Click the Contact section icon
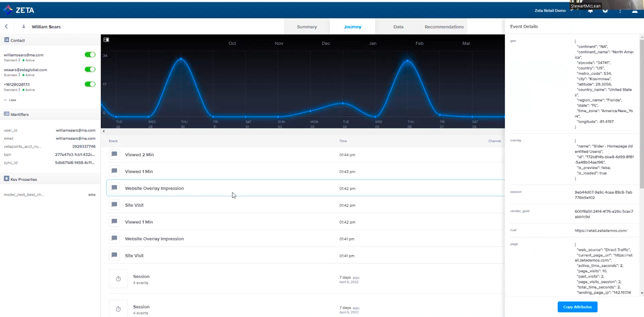Screen dimensions: 644x317 [x=6, y=40]
